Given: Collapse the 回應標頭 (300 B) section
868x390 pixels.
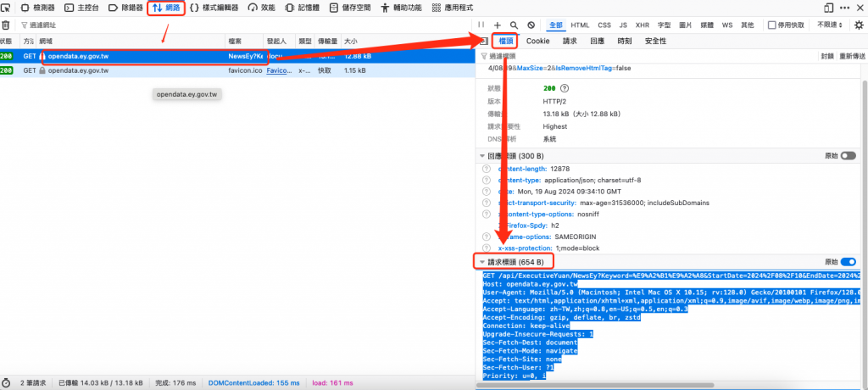Looking at the screenshot, I should (482, 156).
